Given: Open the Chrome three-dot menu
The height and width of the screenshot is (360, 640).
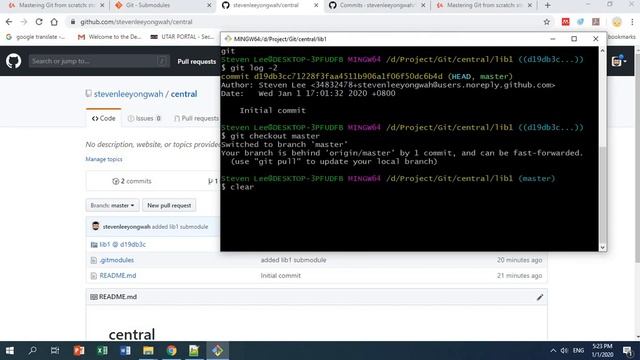Looking at the screenshot, I should pyautogui.click(x=632, y=22).
